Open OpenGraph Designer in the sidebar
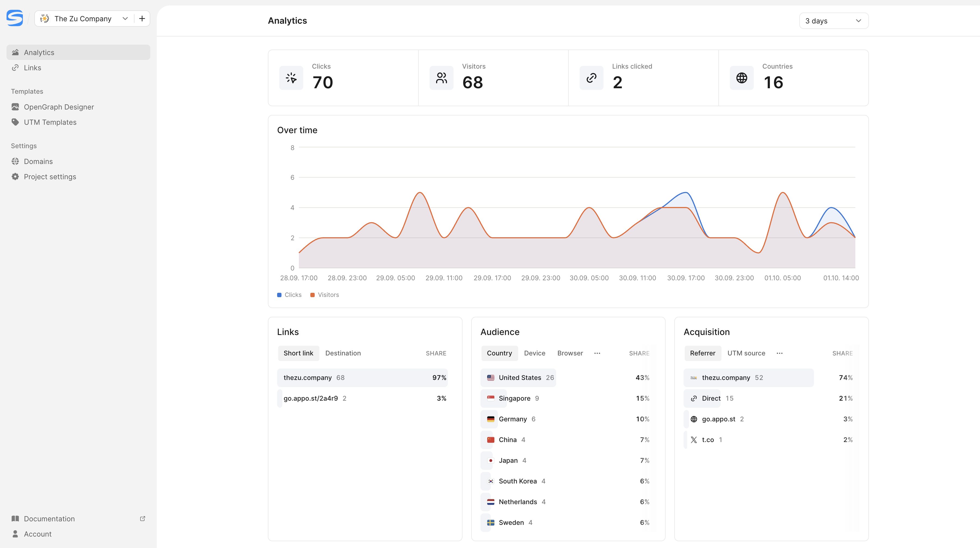Image resolution: width=980 pixels, height=548 pixels. (78, 107)
